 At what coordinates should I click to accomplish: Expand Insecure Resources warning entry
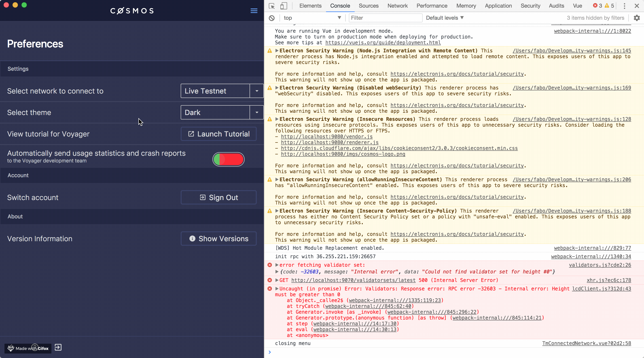coord(277,119)
